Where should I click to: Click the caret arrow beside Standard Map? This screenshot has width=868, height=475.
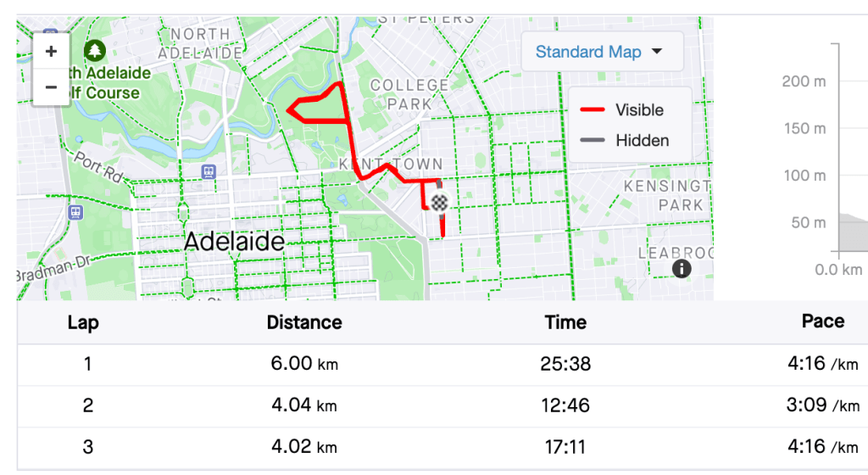pos(656,53)
